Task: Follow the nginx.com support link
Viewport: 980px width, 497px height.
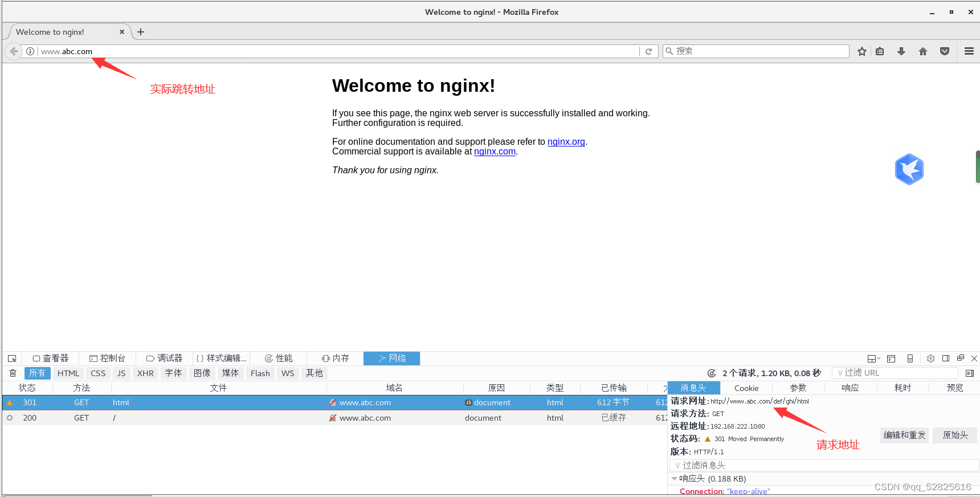Action: click(495, 152)
